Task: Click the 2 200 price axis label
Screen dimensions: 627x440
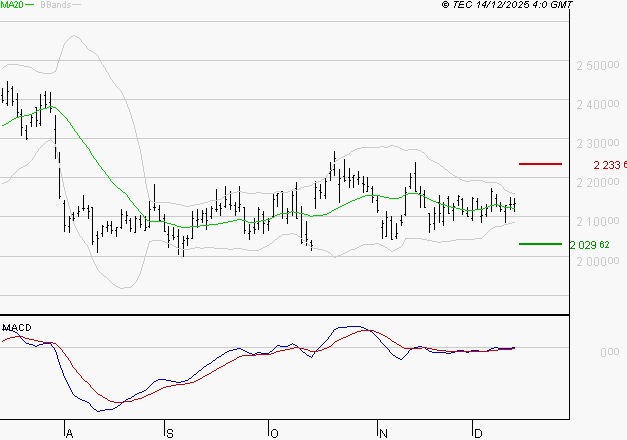Action: 598,182
